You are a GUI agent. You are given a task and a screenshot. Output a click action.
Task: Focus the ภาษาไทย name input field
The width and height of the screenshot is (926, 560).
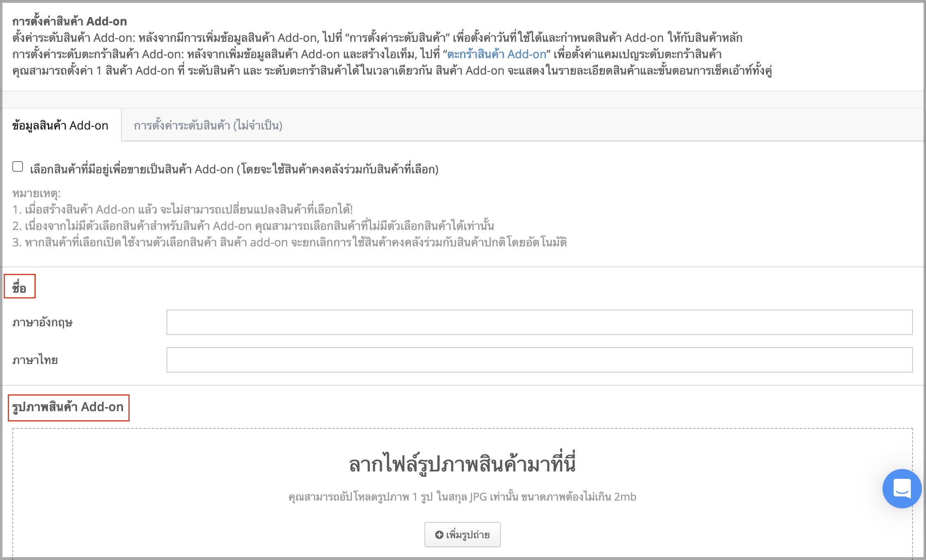coord(539,360)
